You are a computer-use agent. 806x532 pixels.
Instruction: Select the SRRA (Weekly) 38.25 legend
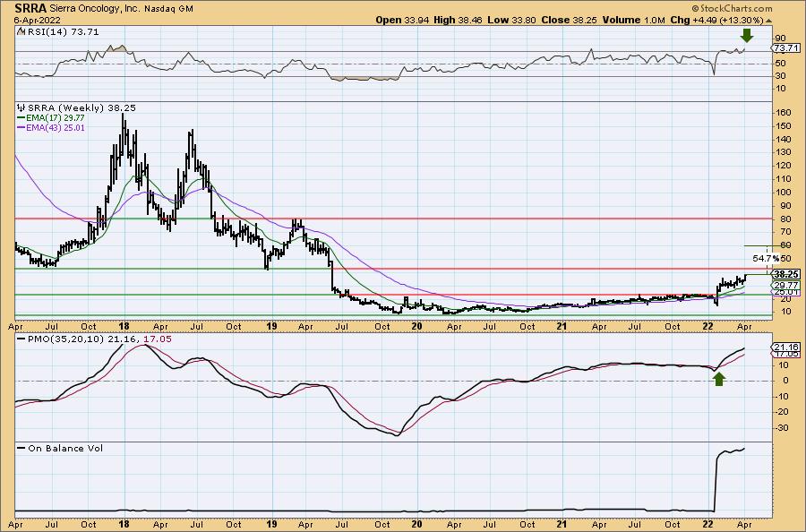(81, 108)
